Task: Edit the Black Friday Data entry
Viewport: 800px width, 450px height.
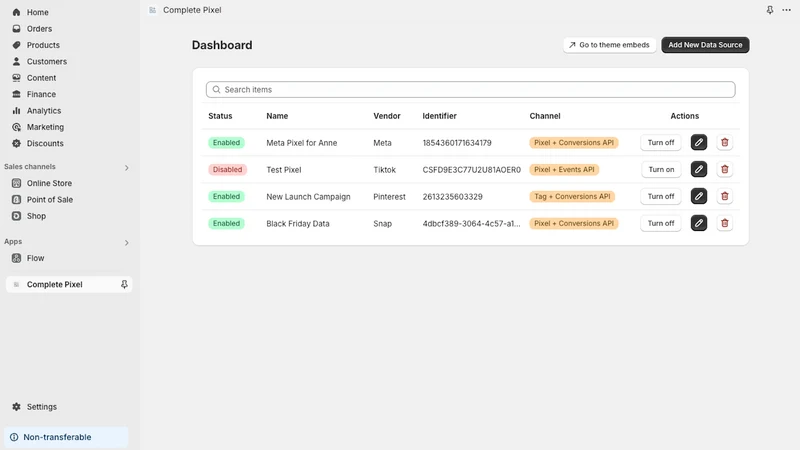Action: coord(698,223)
